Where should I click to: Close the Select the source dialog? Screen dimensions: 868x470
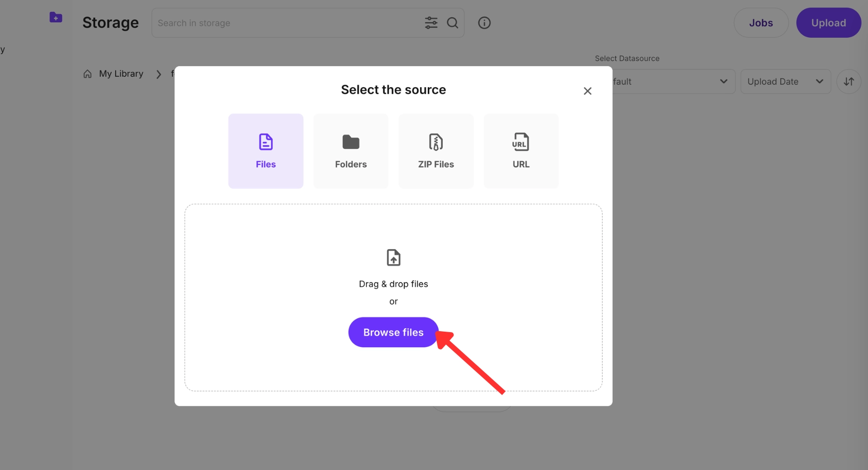tap(587, 91)
